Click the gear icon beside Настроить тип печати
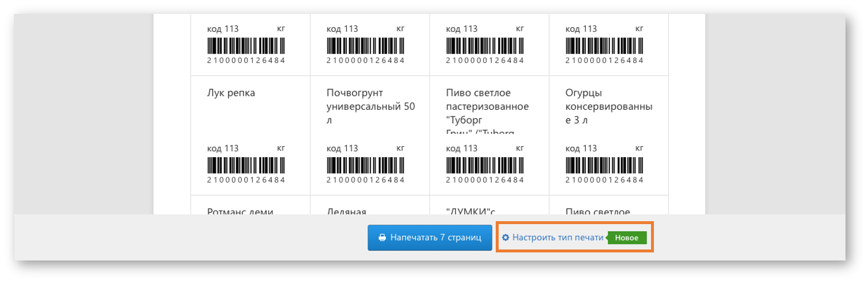This screenshot has height=283, width=868. [x=506, y=237]
